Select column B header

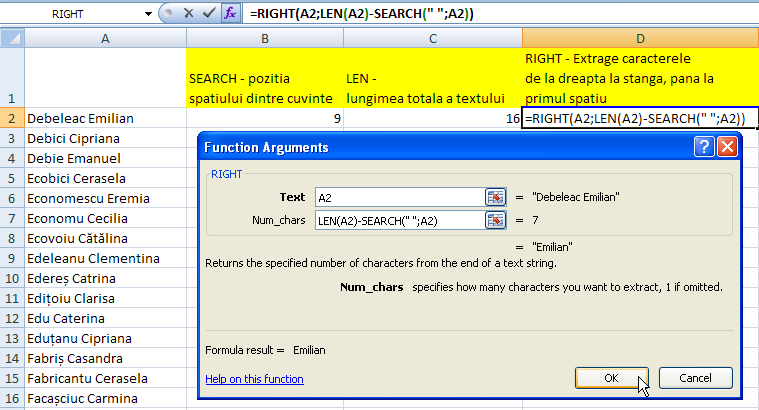click(265, 39)
